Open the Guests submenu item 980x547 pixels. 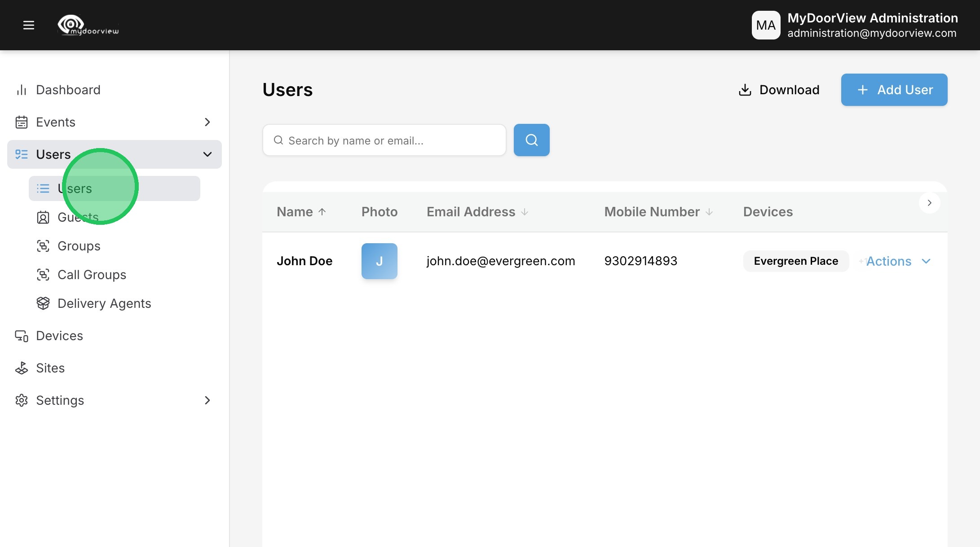point(78,217)
